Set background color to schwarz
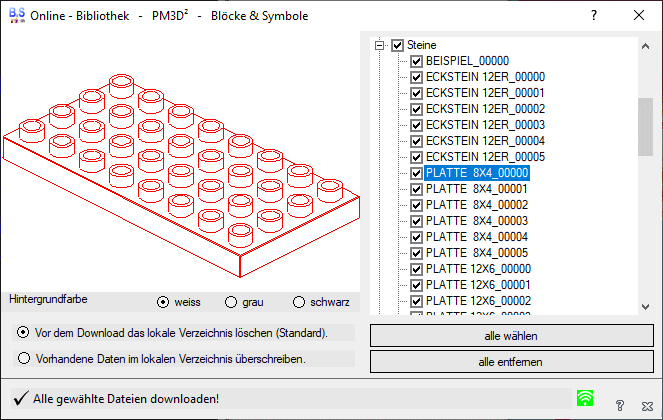 [x=299, y=302]
